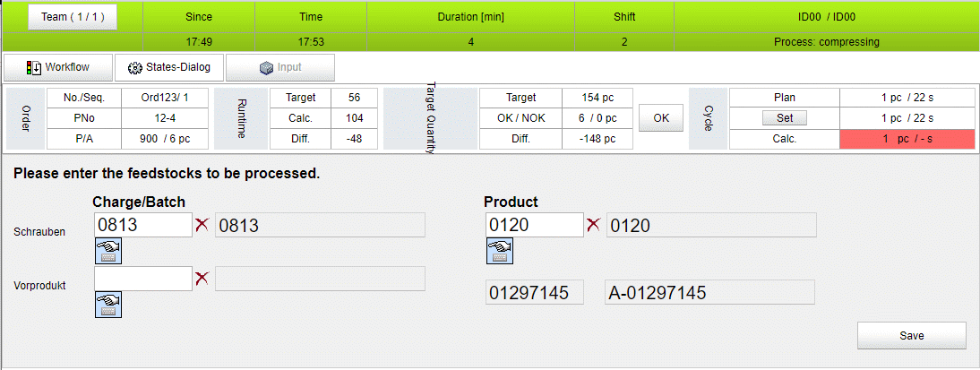
Task: Clear Schrauben batch with red X
Action: click(202, 225)
